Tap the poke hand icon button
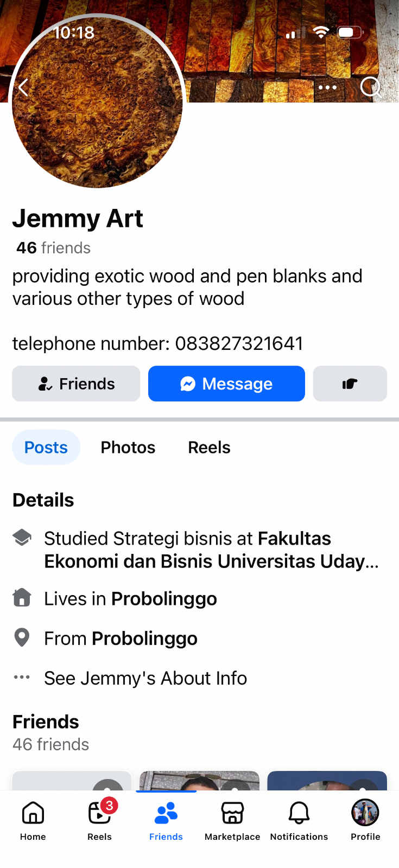Screen dimensions: 399x868 pos(350,384)
